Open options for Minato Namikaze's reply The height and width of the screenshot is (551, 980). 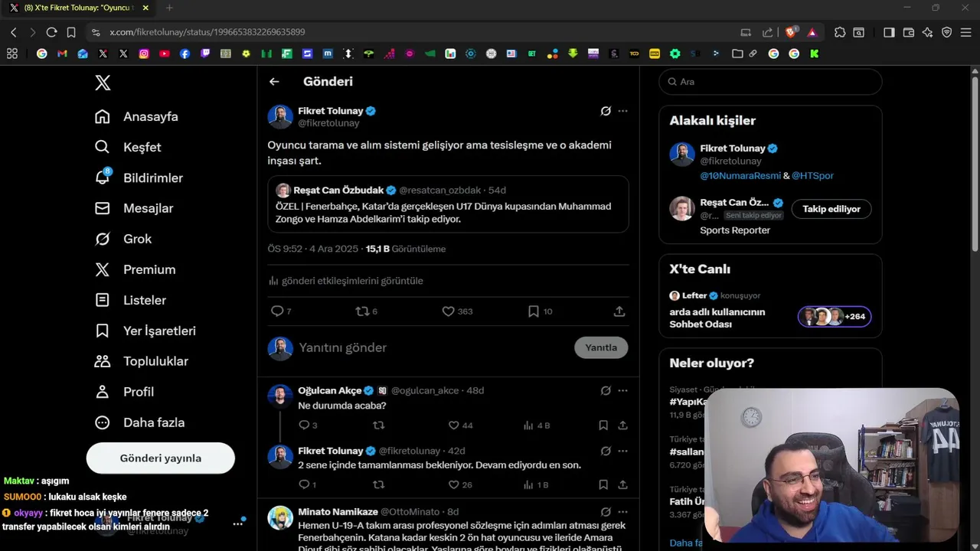click(622, 512)
